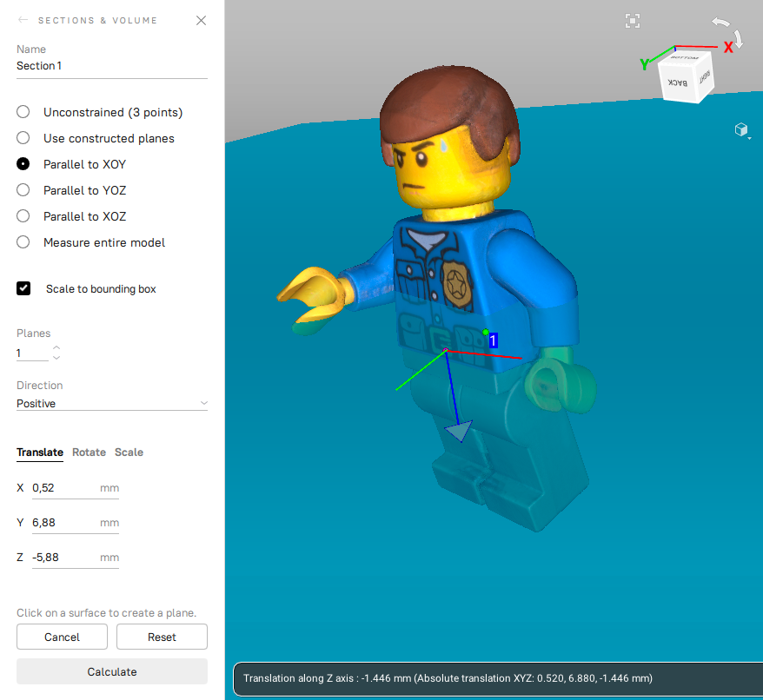763x700 pixels.
Task: Click the Z translation field showing -5,88
Action: coord(76,558)
